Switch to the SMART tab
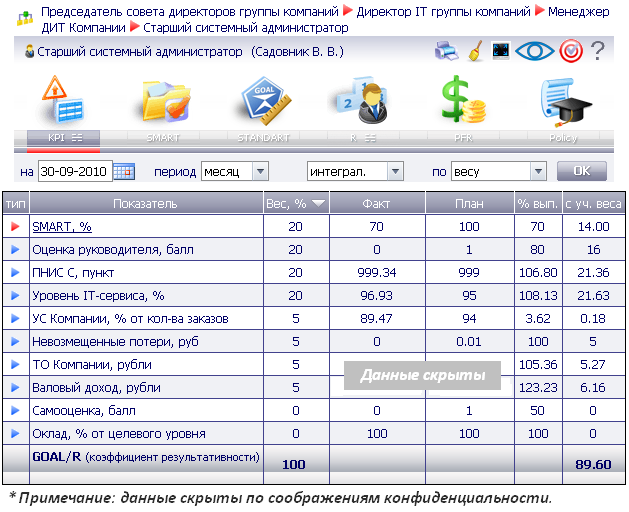 163,138
